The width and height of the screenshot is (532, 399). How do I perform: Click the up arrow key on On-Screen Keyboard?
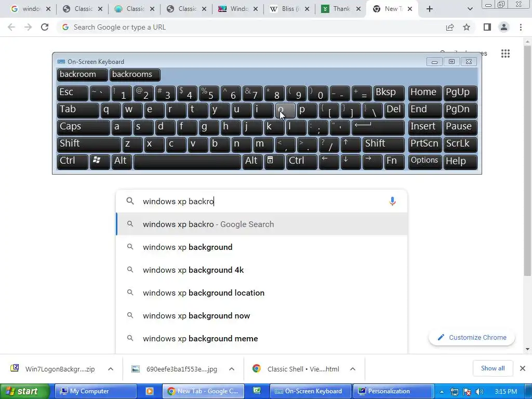(x=350, y=144)
